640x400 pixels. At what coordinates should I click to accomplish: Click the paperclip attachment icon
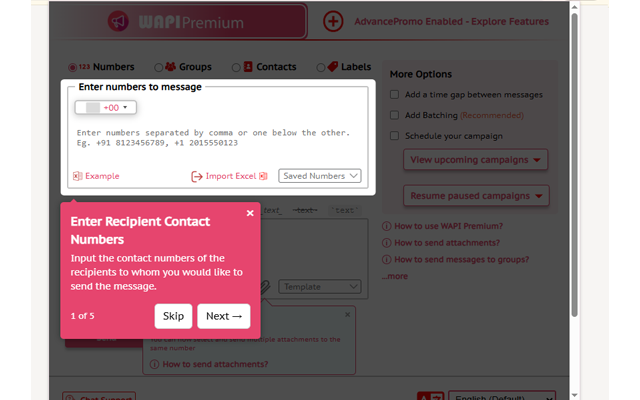click(265, 287)
